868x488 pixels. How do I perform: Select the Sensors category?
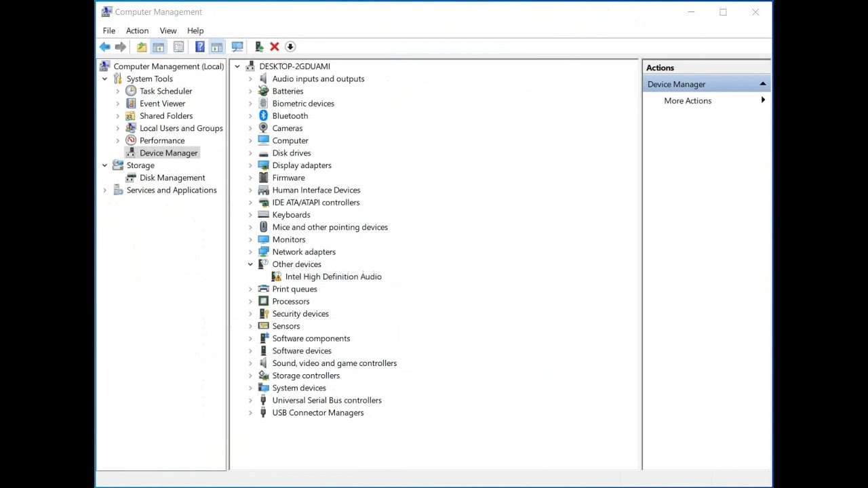(x=285, y=326)
